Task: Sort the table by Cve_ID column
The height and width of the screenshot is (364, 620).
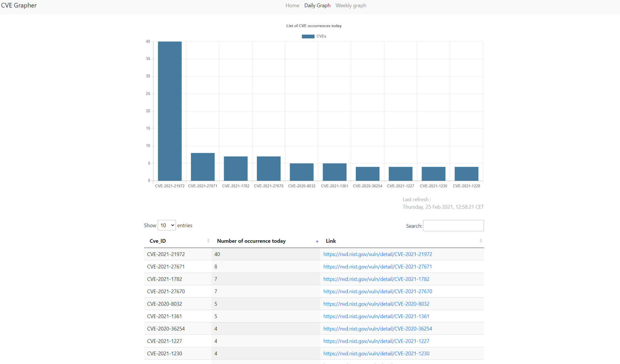Action: [208, 241]
